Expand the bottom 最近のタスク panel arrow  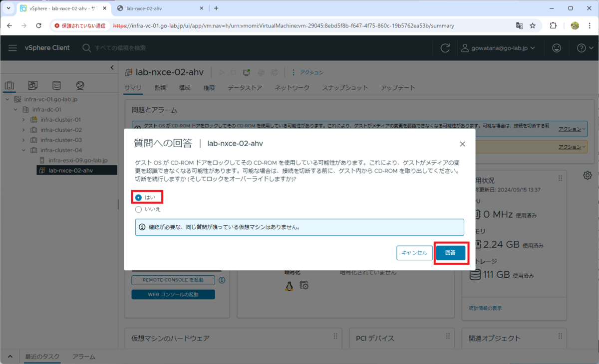[x=9, y=357]
